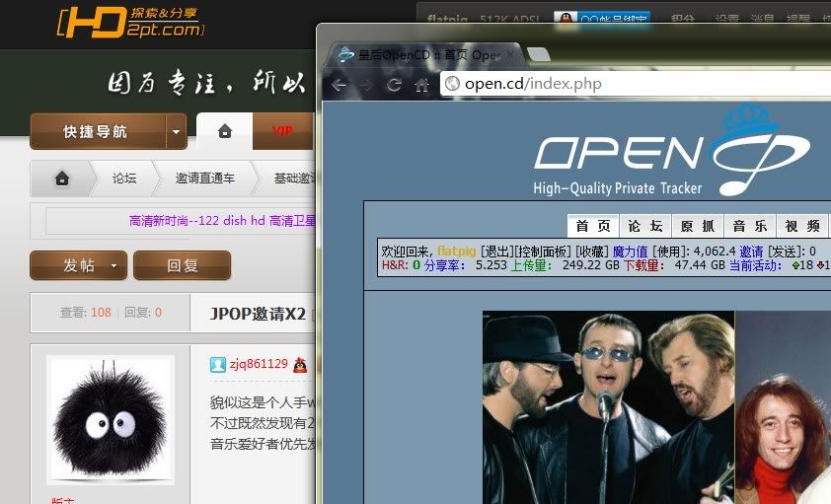Click the user profile icon before zjq861129
This screenshot has width=831, height=504.
click(218, 364)
